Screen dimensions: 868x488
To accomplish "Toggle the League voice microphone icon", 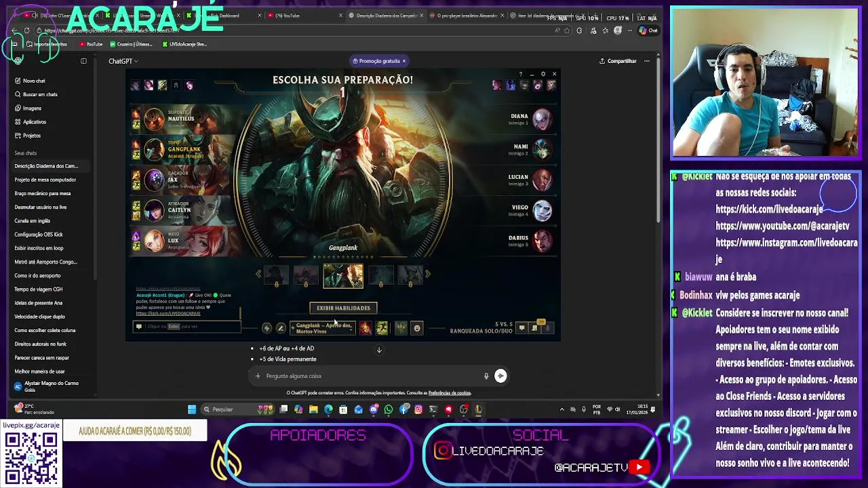I will (x=548, y=328).
